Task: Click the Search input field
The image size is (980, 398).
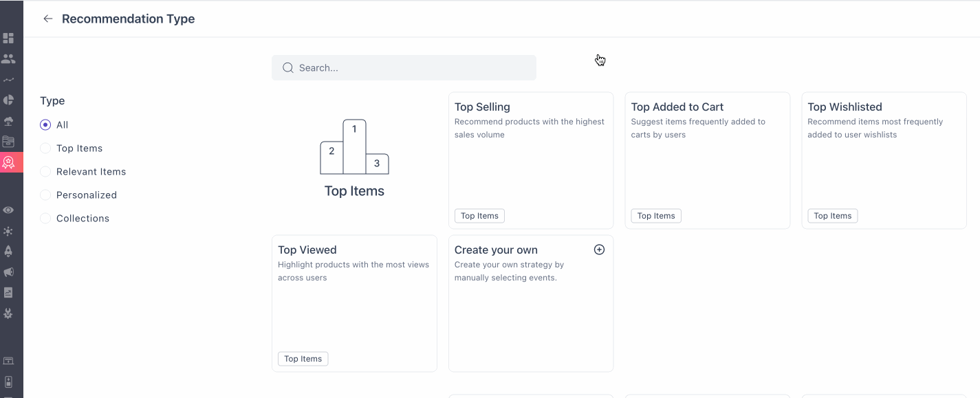Action: 413,68
